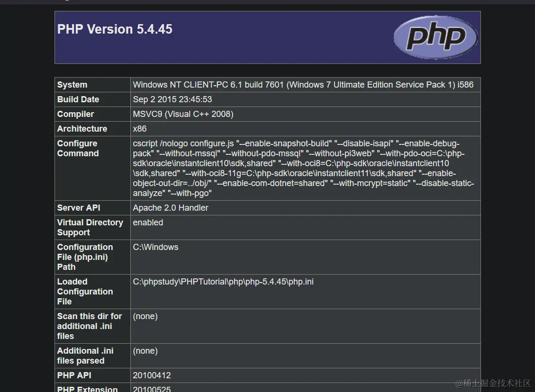
Task: Select the 'enabled' value
Action: pyautogui.click(x=148, y=222)
